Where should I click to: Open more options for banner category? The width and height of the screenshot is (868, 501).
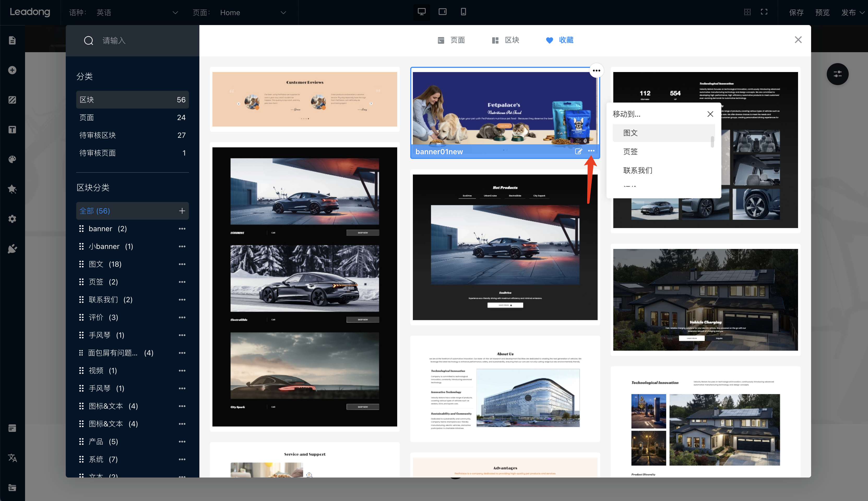click(182, 229)
